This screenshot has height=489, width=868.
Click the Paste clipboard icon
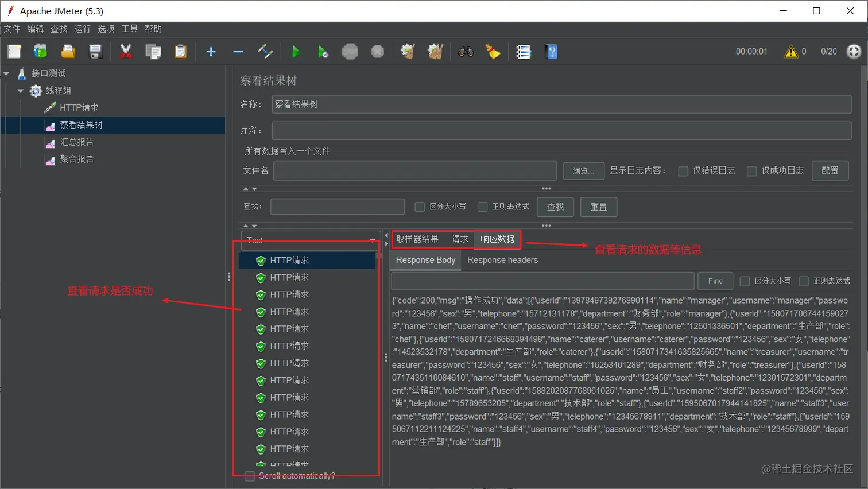tap(180, 52)
